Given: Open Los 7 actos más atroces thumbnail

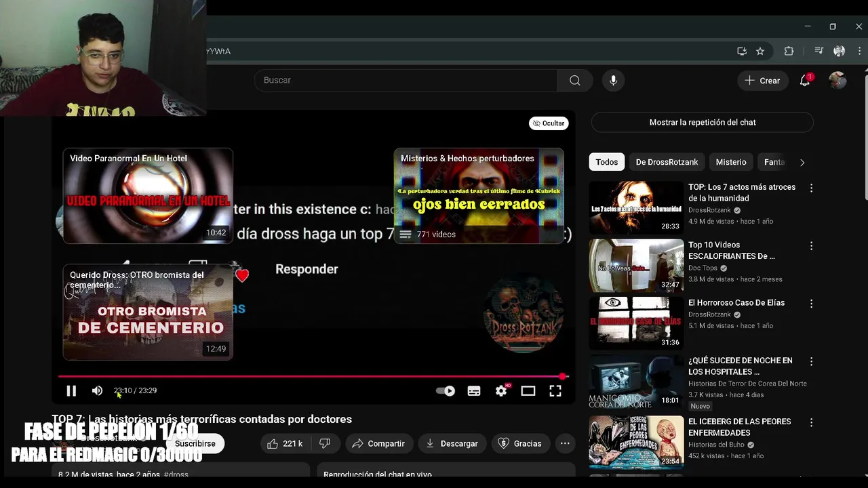Looking at the screenshot, I should (x=636, y=207).
